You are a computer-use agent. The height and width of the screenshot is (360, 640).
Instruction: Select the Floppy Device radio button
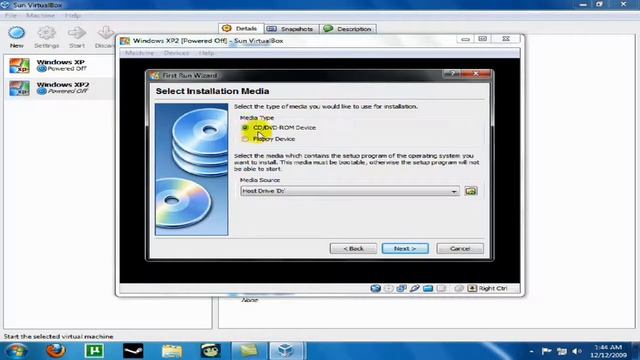(x=245, y=139)
